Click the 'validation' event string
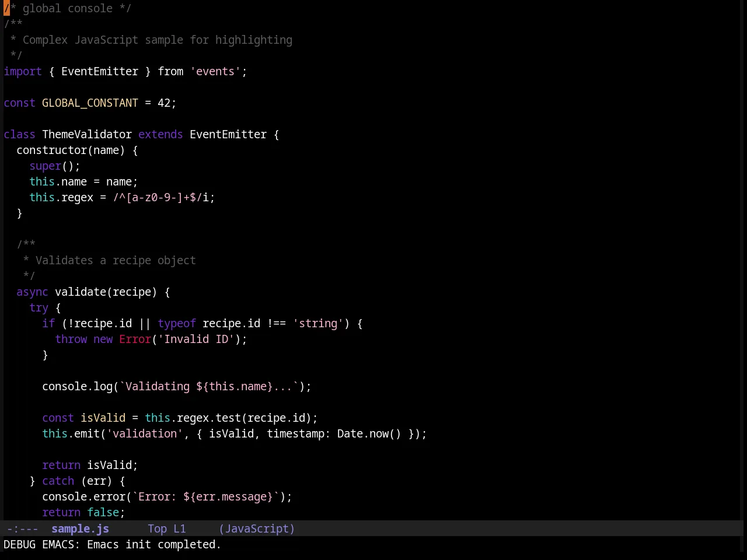 tap(145, 433)
